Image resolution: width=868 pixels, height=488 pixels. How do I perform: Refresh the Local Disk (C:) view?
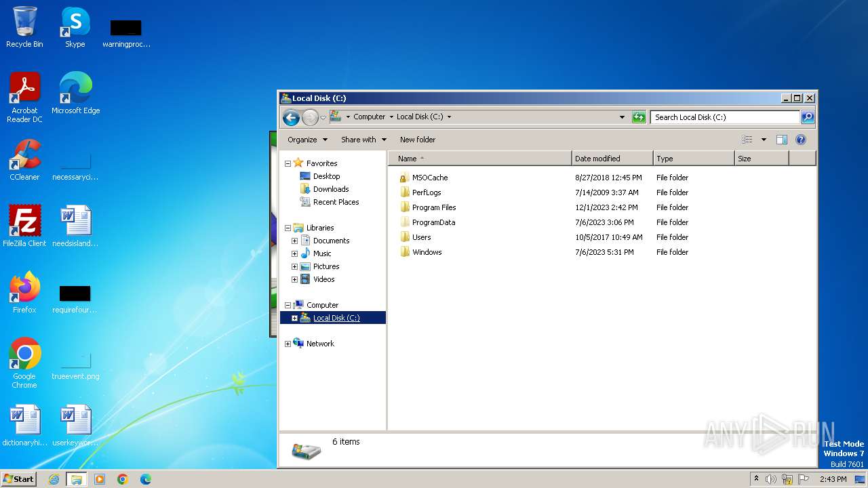coord(638,117)
